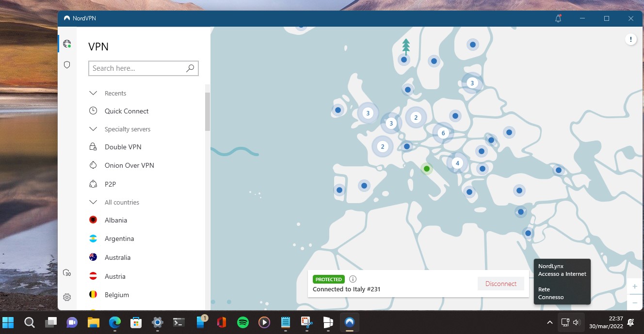Screen dimensions: 644x334
Task: Open the VPN globe tab in sidebar
Action: click(67, 44)
